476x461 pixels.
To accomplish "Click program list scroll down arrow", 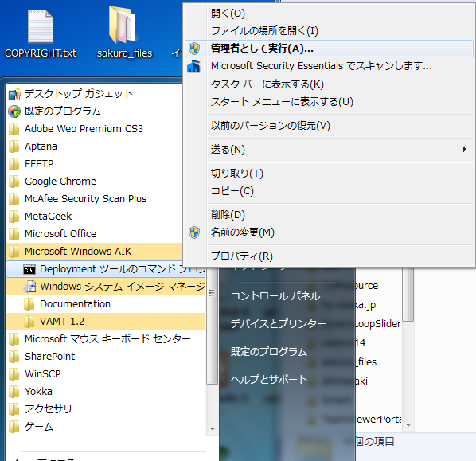I will (x=213, y=429).
